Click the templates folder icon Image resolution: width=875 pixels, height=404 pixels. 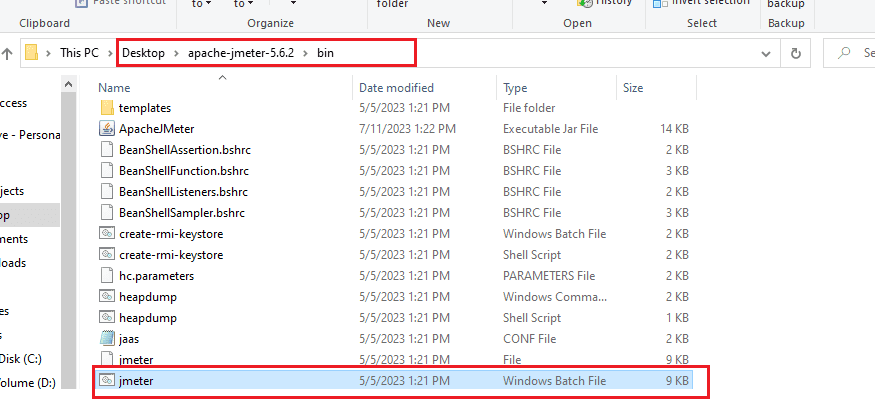[x=108, y=108]
